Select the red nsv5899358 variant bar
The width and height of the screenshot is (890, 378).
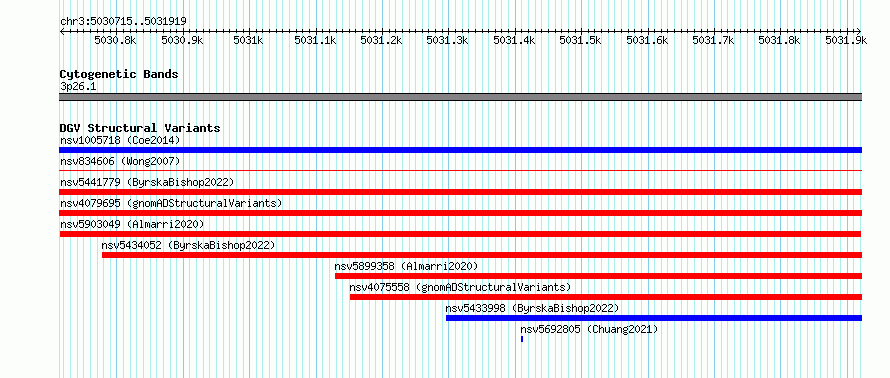point(598,276)
